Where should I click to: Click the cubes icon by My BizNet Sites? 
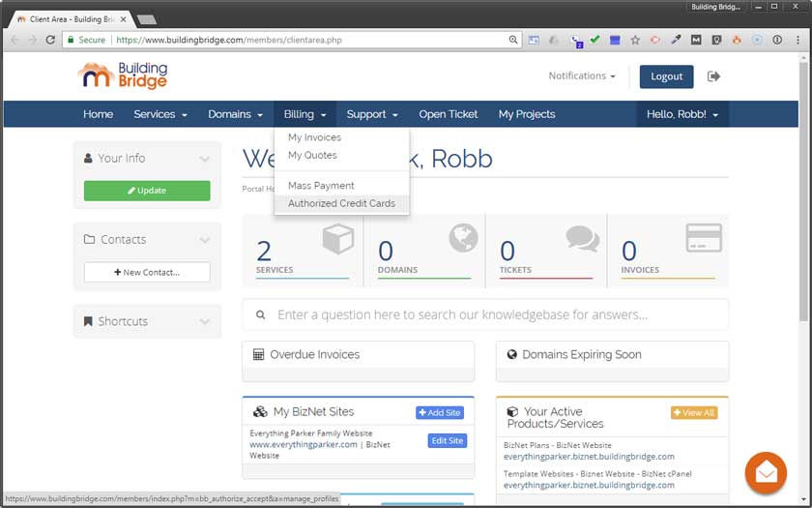pos(260,412)
